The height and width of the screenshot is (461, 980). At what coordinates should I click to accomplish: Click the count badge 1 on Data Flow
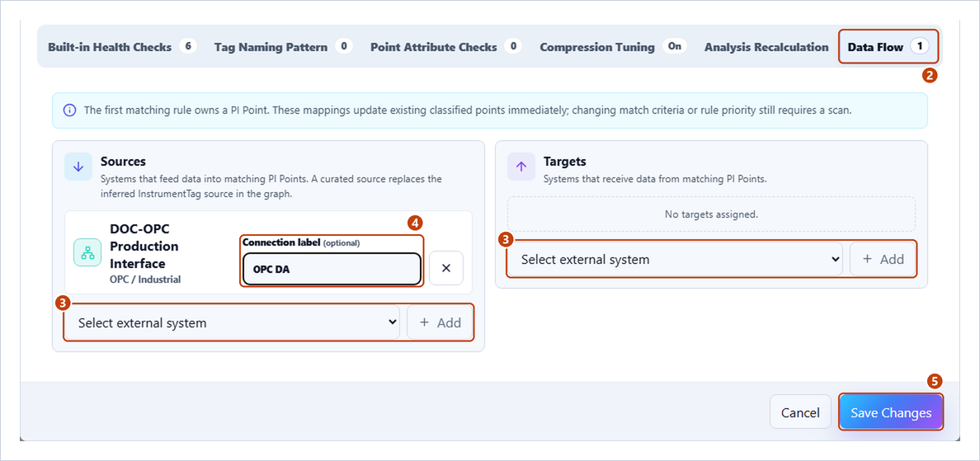pos(920,46)
